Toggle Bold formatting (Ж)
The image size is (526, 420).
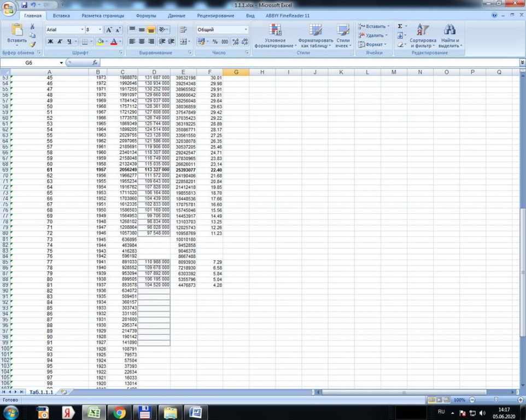coord(50,42)
